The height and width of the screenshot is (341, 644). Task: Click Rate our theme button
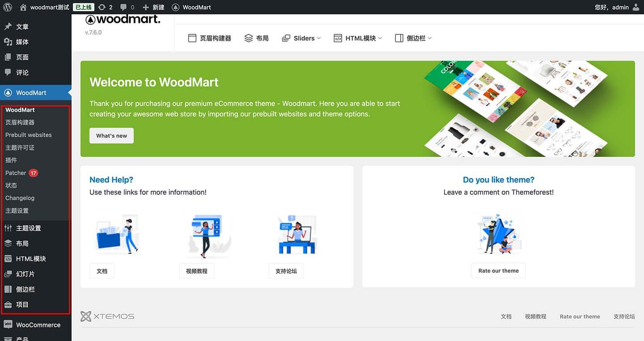pos(498,271)
